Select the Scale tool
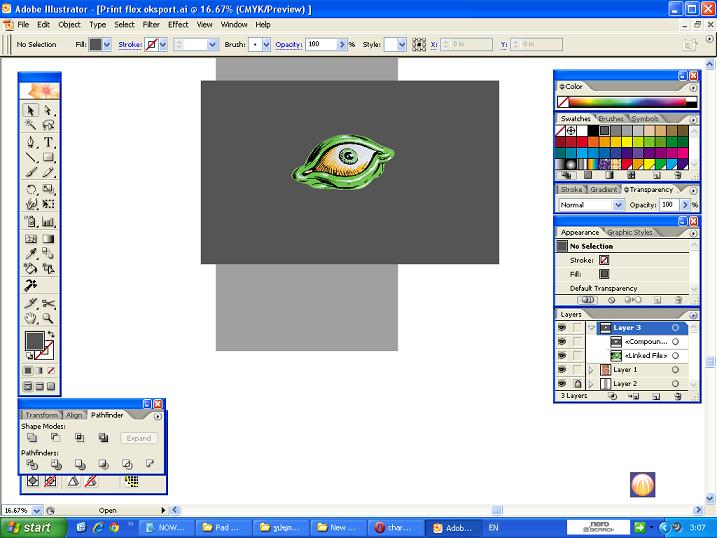The width and height of the screenshot is (717, 538). [x=48, y=190]
